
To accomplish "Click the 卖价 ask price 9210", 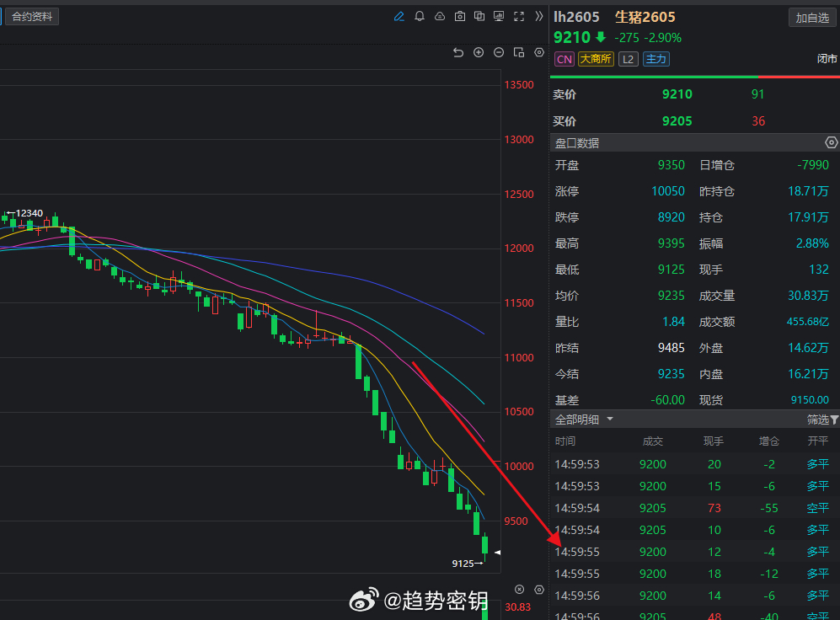I will coord(677,94).
